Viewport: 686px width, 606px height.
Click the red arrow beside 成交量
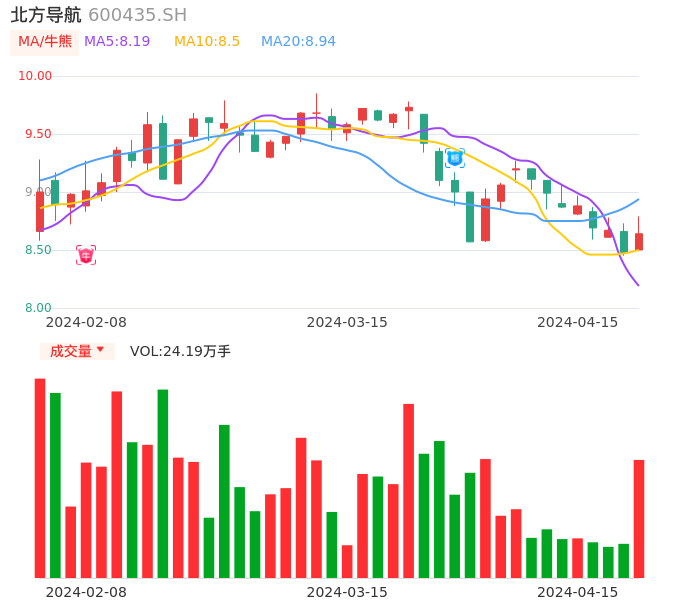tap(100, 350)
